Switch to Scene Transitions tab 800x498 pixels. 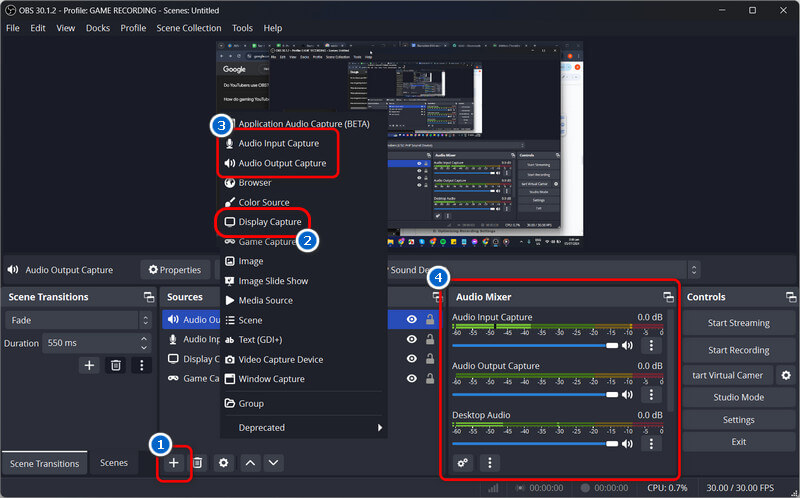tap(44, 463)
